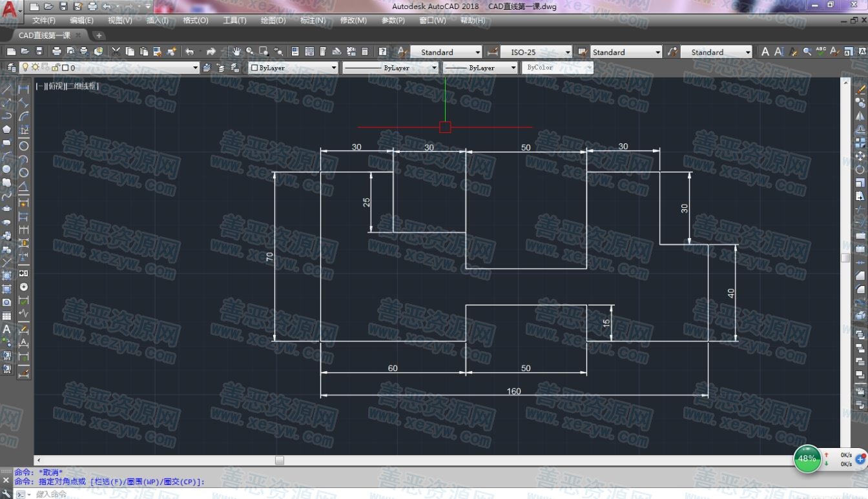868x499 pixels.
Task: Toggle layer 0 on/off lightbulb
Action: [x=26, y=67]
